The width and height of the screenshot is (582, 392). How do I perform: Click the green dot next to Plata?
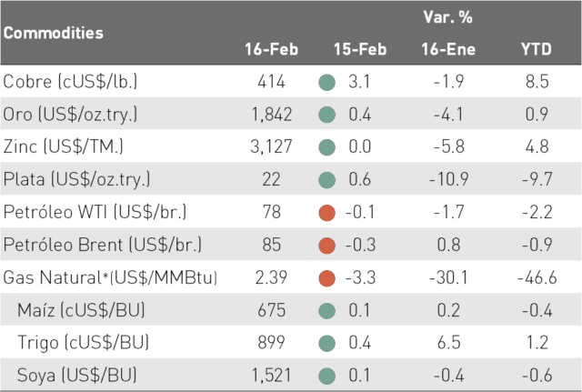(327, 180)
